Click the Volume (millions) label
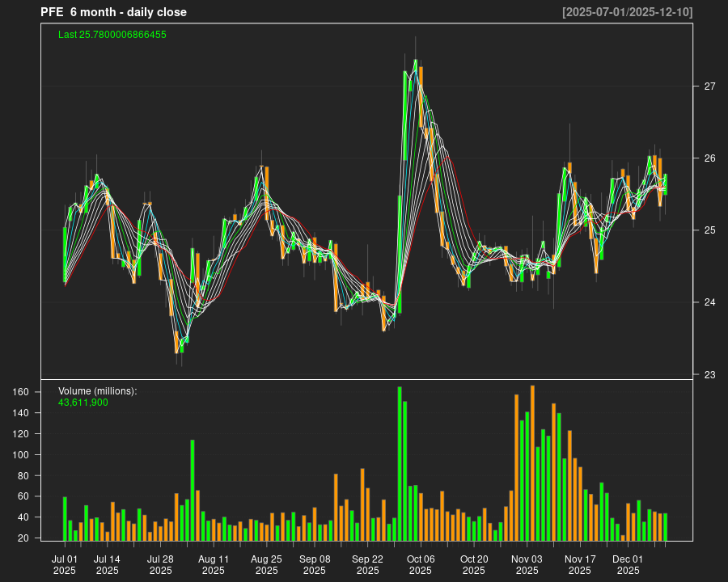This screenshot has width=728, height=582. [98, 391]
